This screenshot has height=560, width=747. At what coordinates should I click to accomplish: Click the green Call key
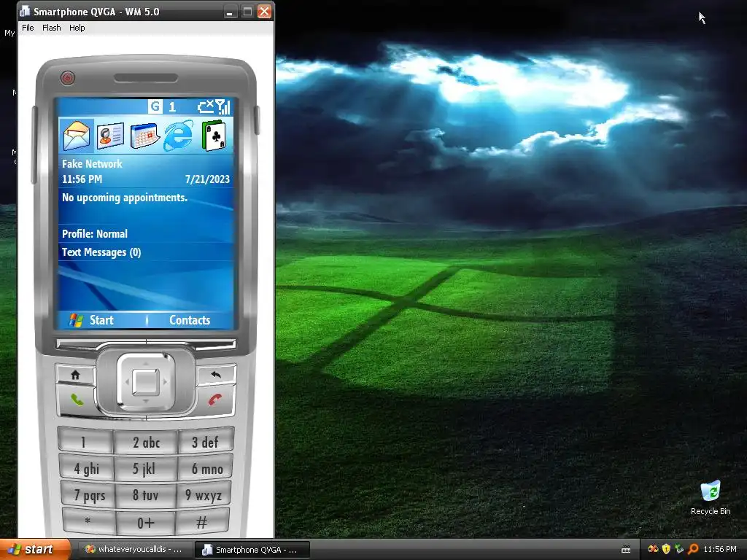pos(77,400)
